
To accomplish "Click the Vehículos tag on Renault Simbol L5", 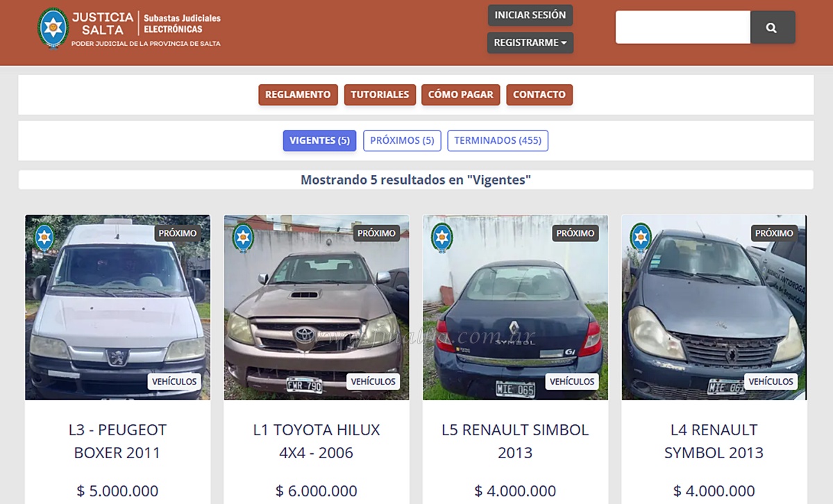I will [x=572, y=381].
